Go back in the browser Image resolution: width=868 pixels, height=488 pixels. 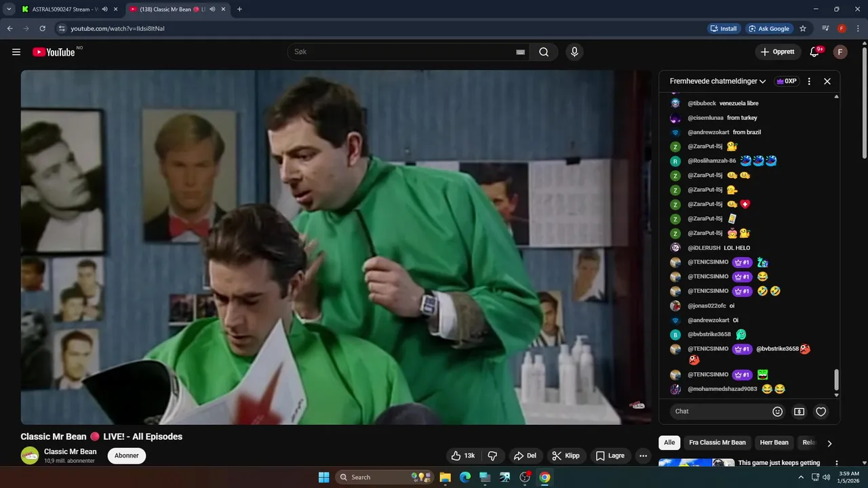pos(9,28)
